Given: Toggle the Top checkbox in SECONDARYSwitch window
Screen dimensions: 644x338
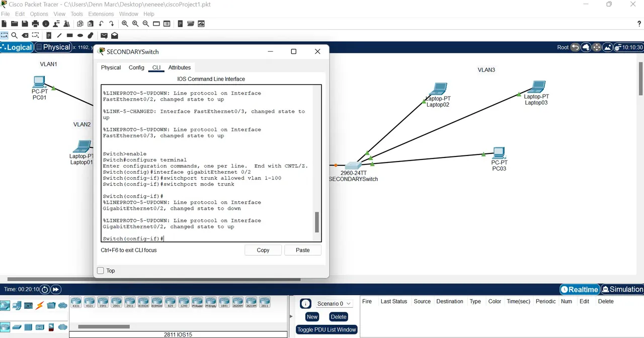Looking at the screenshot, I should tap(100, 271).
